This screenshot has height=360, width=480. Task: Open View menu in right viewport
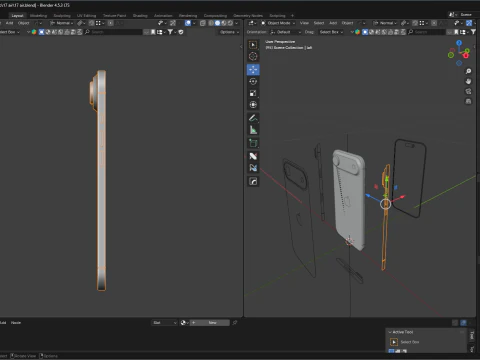(x=304, y=23)
